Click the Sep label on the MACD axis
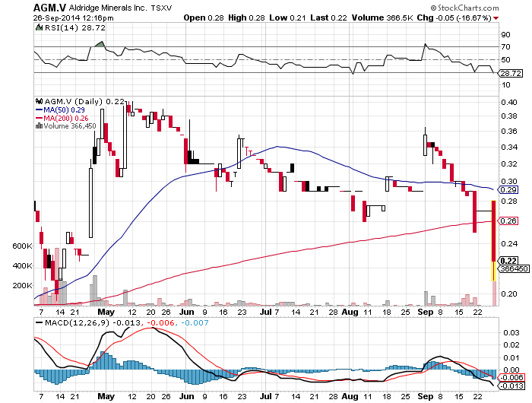The width and height of the screenshot is (532, 403). pos(426,396)
